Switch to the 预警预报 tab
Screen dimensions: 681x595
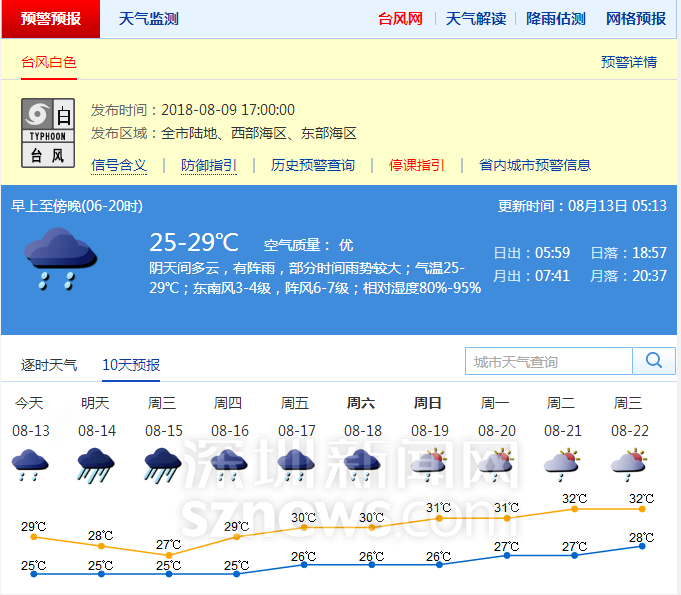pos(51,19)
